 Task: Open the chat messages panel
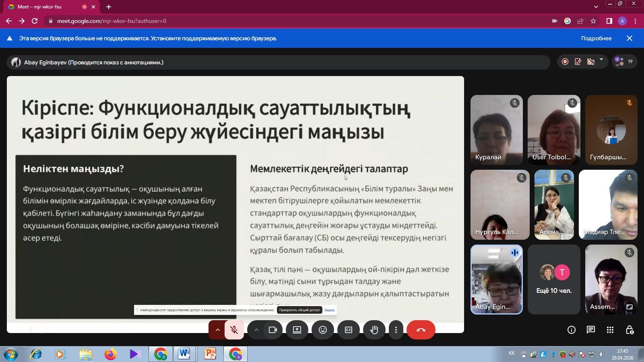click(x=590, y=330)
